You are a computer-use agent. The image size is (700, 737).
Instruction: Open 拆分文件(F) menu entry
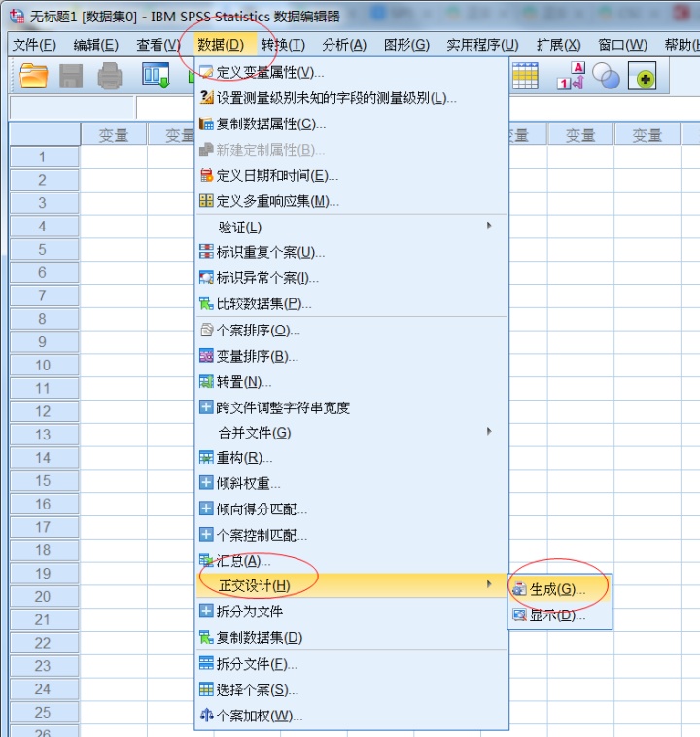(x=351, y=664)
